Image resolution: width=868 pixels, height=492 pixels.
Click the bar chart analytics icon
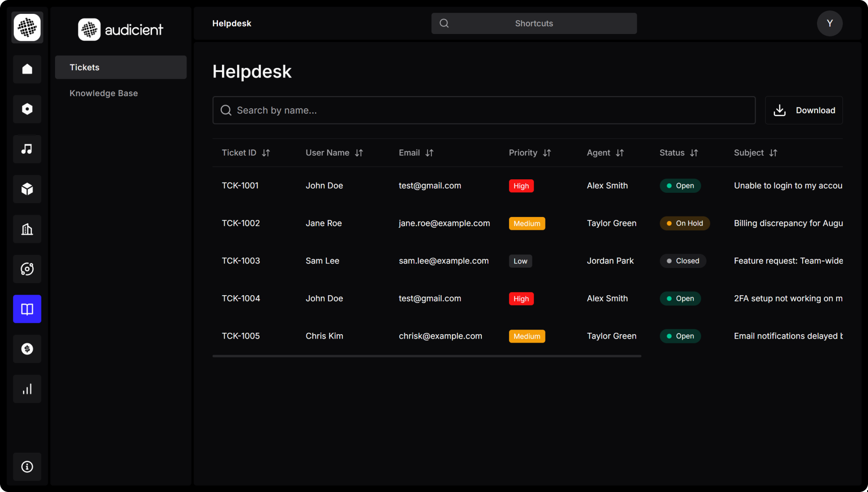27,389
